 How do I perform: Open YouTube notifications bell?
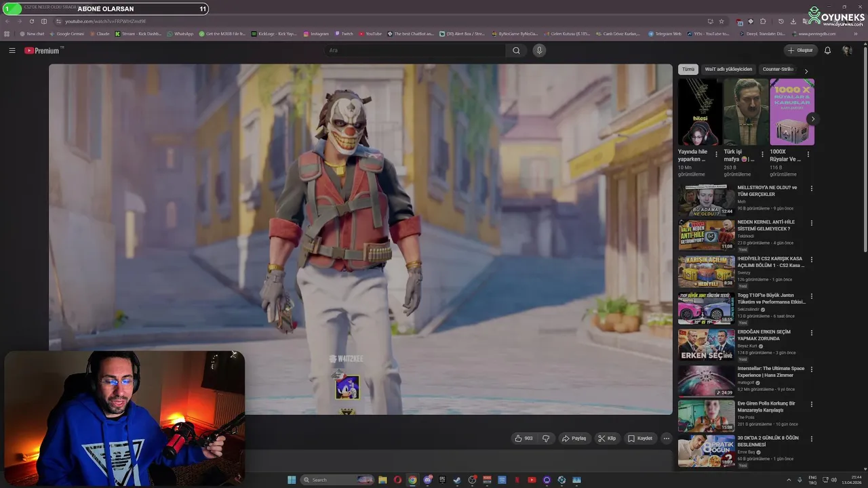(827, 50)
